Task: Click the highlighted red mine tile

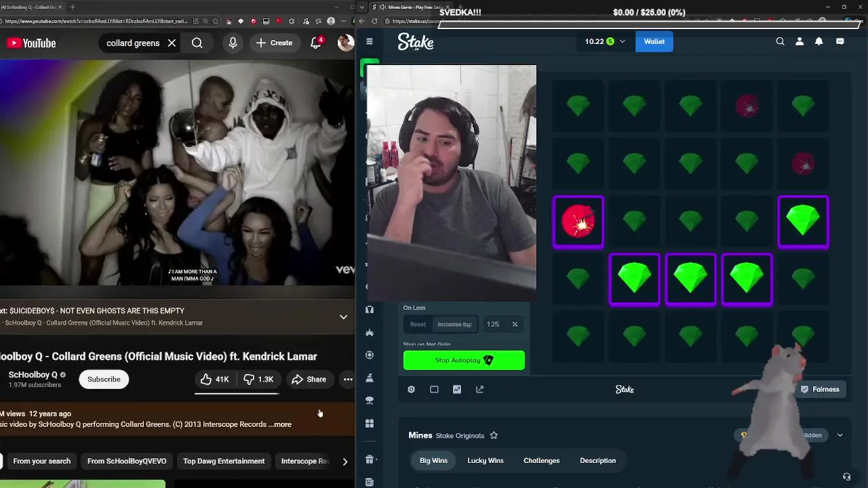Action: point(578,222)
